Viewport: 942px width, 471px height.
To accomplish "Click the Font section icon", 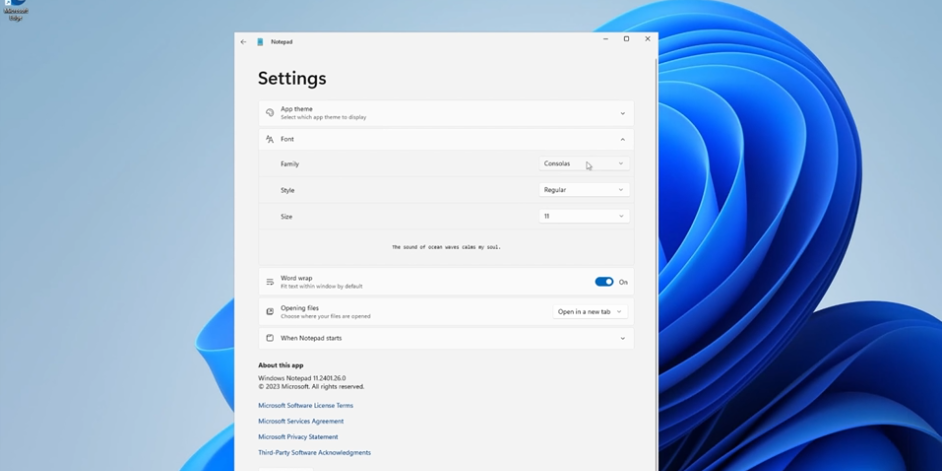I will [x=270, y=139].
